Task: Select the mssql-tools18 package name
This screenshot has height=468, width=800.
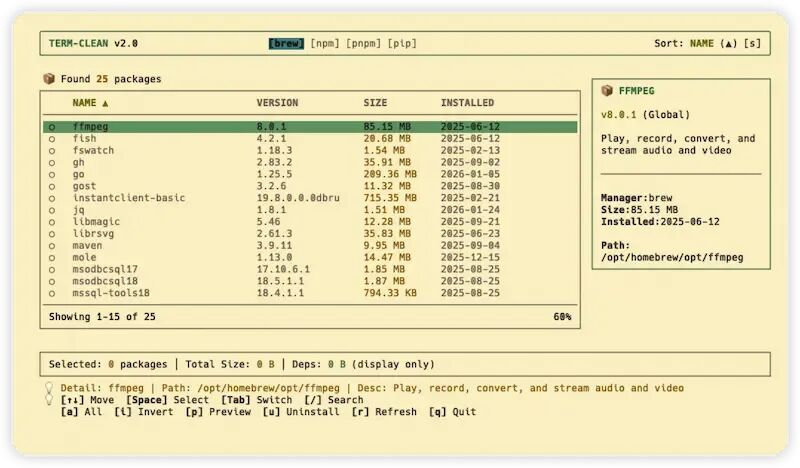Action: [x=111, y=293]
